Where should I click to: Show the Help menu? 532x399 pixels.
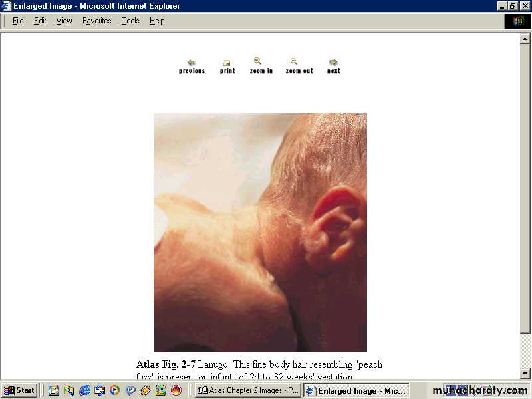pyautogui.click(x=157, y=21)
